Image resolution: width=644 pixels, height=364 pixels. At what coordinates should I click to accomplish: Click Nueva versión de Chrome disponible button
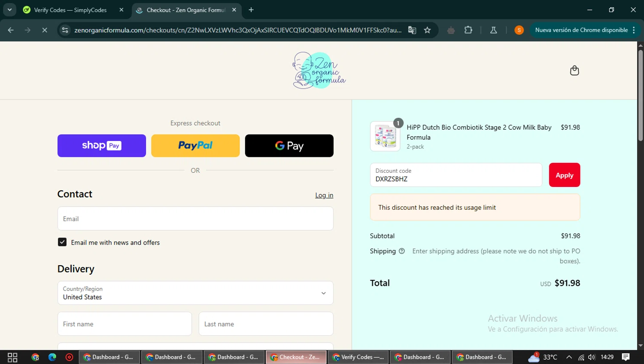(584, 30)
